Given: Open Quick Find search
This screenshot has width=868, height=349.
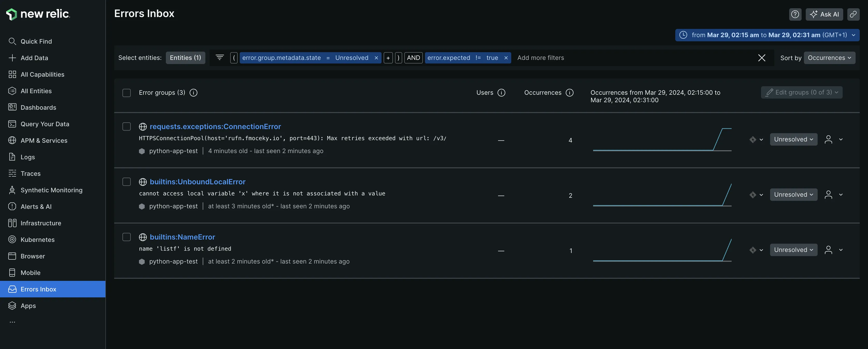Looking at the screenshot, I should [36, 41].
